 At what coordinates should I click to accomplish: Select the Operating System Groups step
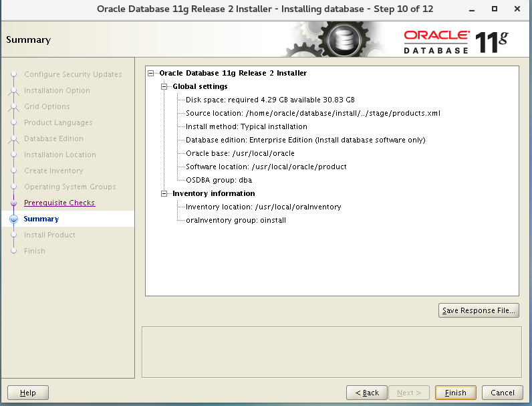[70, 187]
